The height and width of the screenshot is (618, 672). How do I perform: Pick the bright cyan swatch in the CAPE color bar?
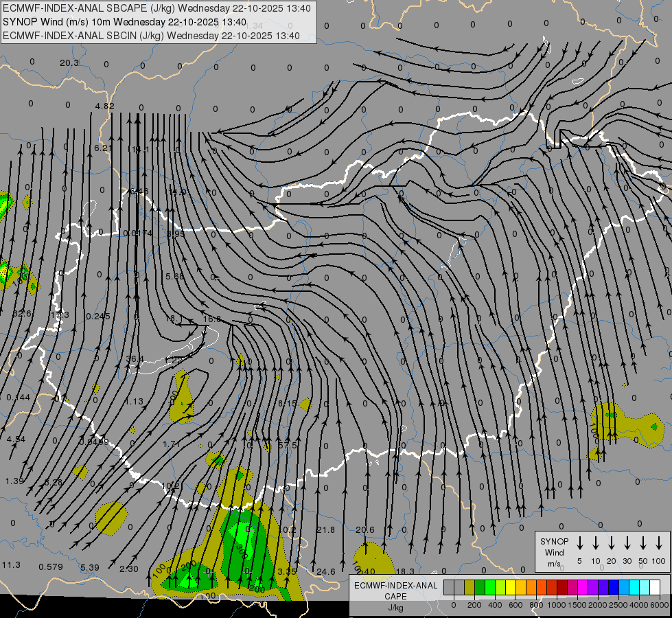634,587
